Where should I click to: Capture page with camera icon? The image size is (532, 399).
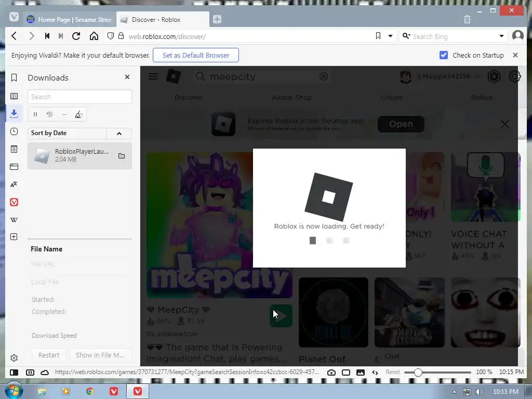tap(331, 372)
